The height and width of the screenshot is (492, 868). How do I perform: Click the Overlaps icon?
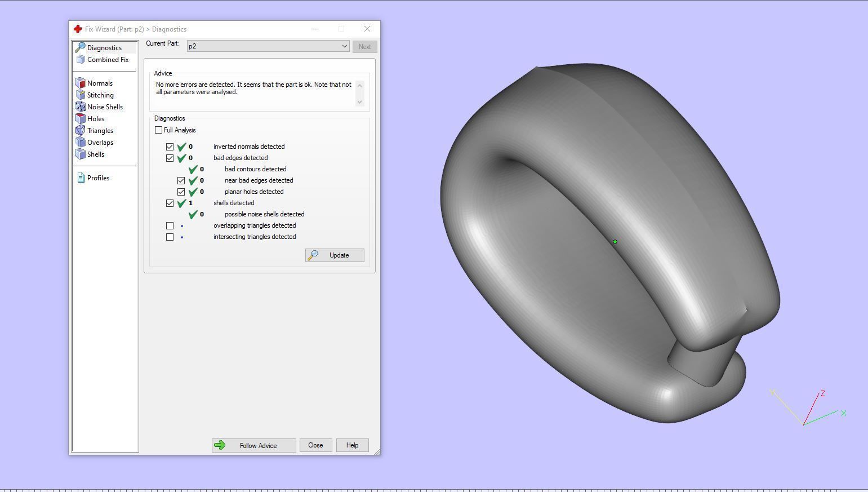point(80,142)
